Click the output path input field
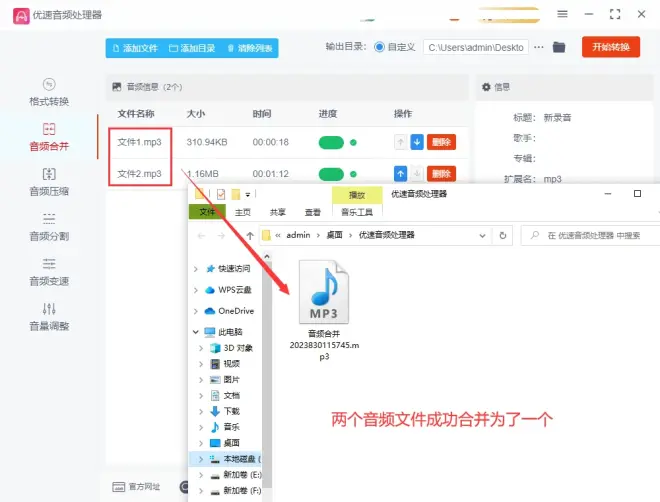This screenshot has width=660, height=502. tap(476, 47)
